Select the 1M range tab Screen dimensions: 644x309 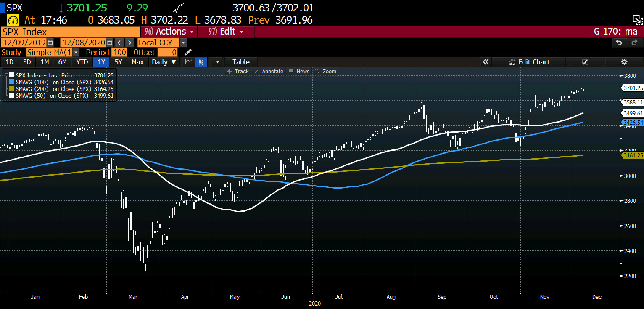(45, 62)
